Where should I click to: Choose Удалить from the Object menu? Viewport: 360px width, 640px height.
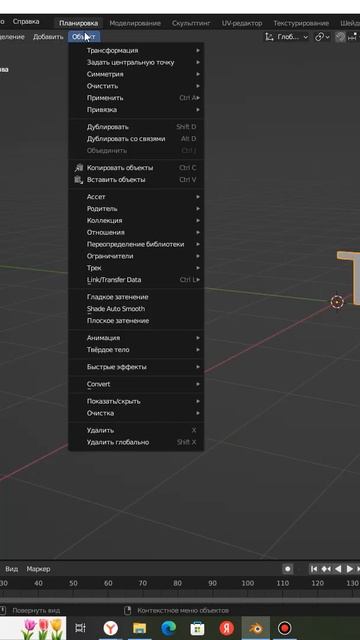136,430
